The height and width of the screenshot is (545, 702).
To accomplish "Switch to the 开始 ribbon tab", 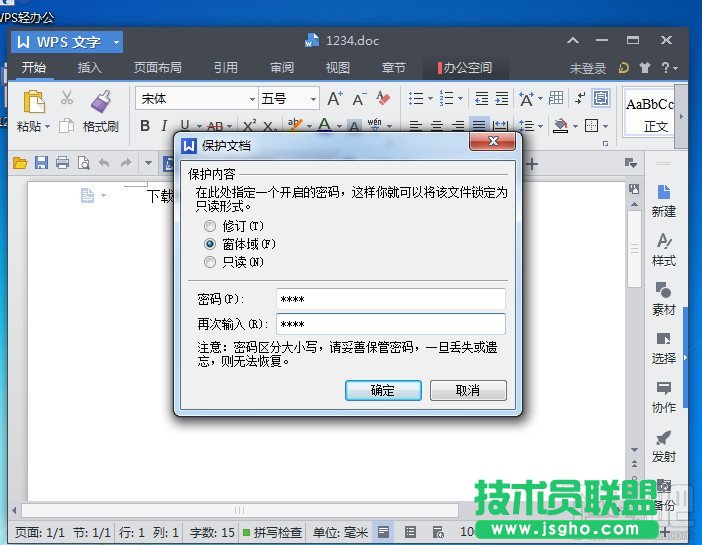I will (34, 68).
